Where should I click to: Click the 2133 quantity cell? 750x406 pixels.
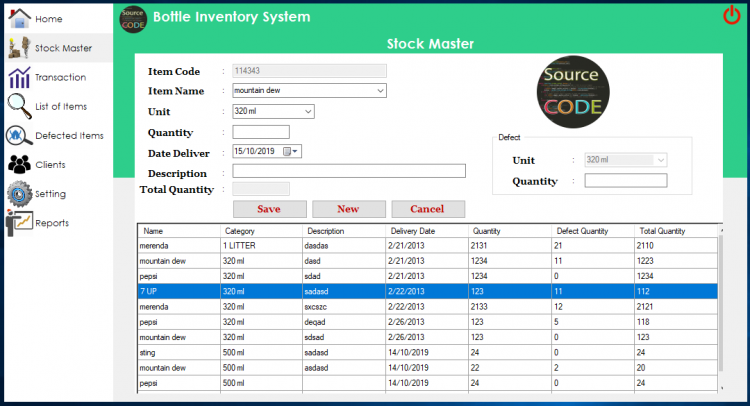(x=510, y=307)
